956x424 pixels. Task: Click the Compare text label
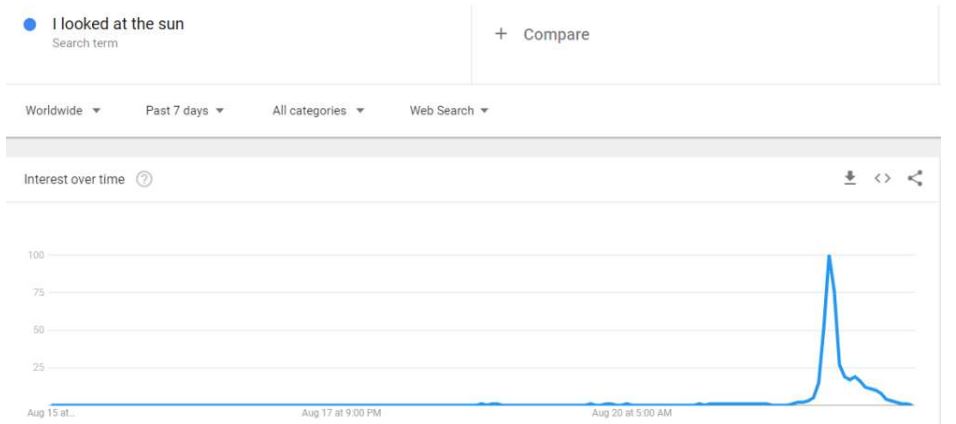pos(556,34)
